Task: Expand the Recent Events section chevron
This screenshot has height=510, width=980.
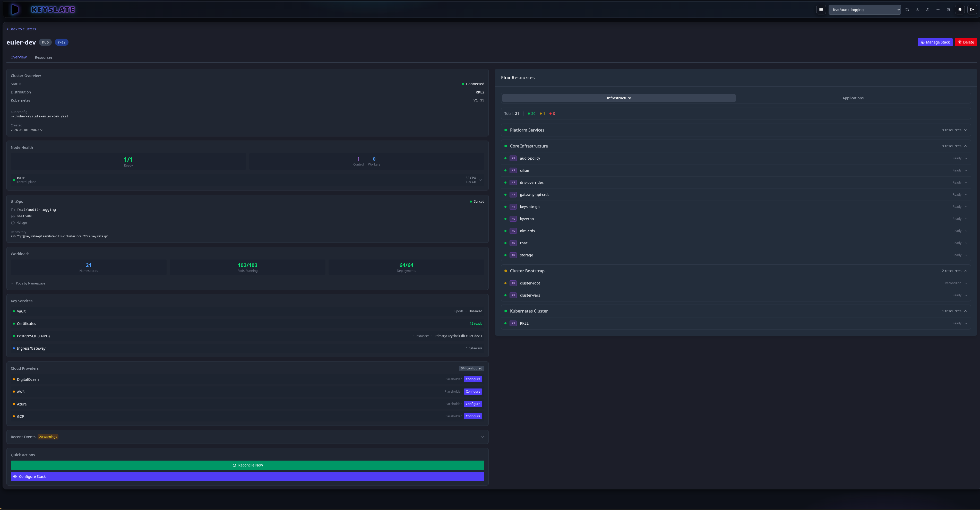Action: 482,437
